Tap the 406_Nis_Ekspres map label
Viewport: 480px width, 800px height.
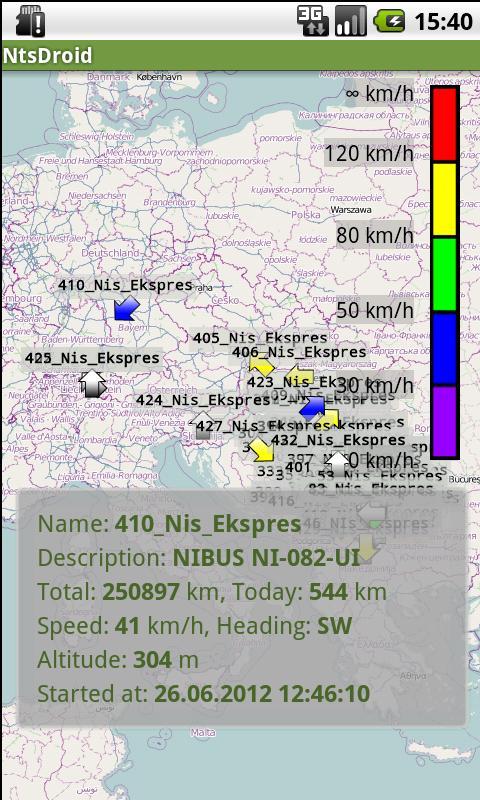(299, 352)
